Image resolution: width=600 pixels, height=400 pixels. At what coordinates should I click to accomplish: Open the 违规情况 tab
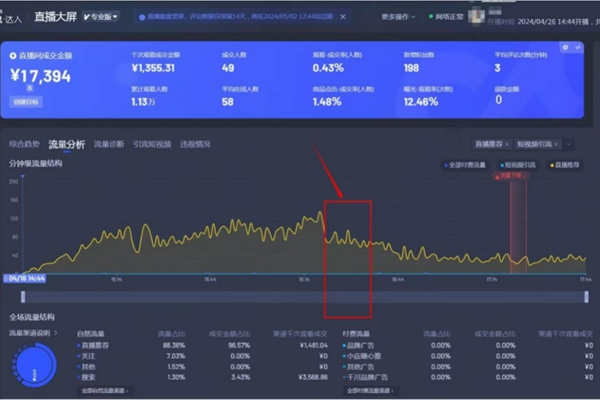195,144
